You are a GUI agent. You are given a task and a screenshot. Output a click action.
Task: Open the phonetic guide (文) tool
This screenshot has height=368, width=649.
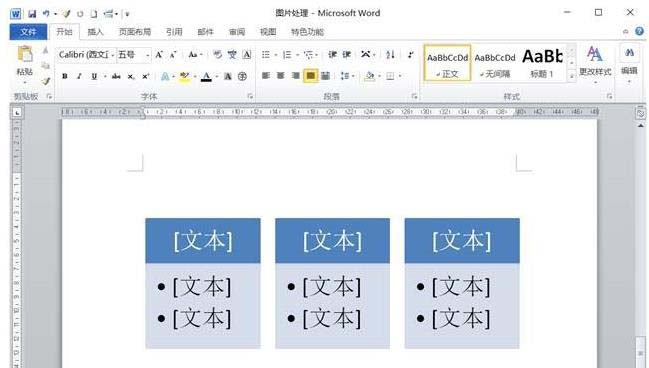pyautogui.click(x=232, y=55)
